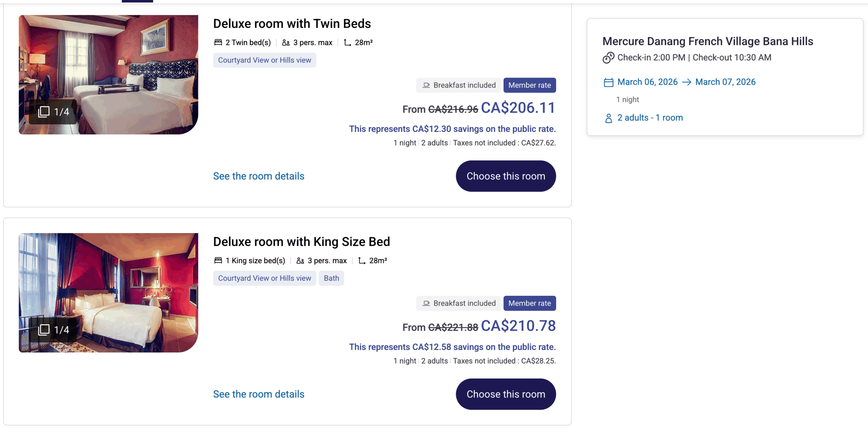
Task: Click the check-in clock icon in booking summary
Action: [x=608, y=58]
